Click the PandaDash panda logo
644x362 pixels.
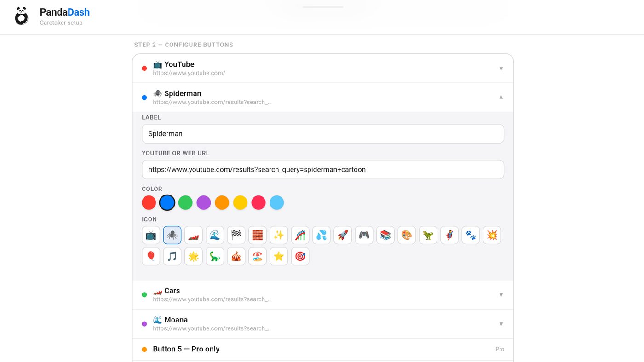[x=22, y=16]
